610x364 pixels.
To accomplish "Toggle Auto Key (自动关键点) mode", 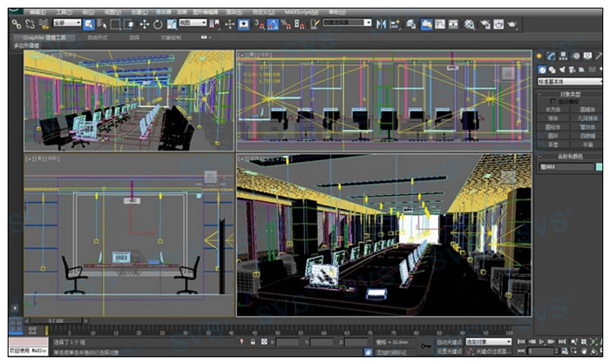I will (449, 342).
